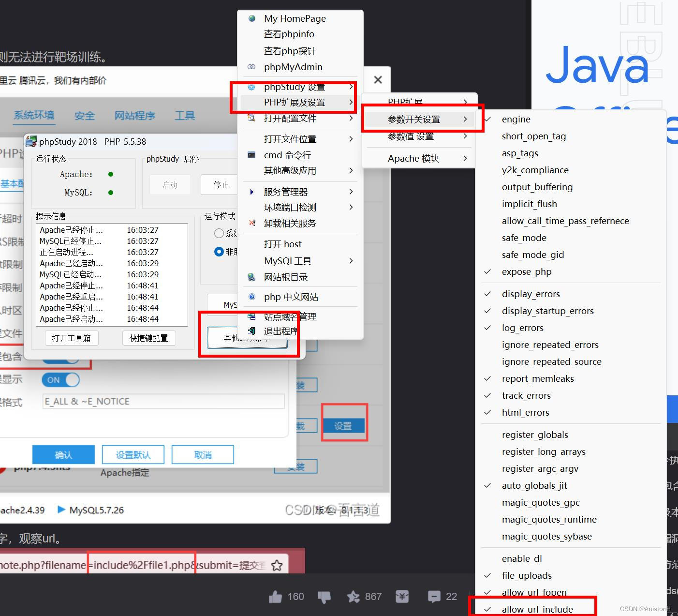Click the 快捷键配置 button
Screen dimensions: 678x616
[x=149, y=338]
